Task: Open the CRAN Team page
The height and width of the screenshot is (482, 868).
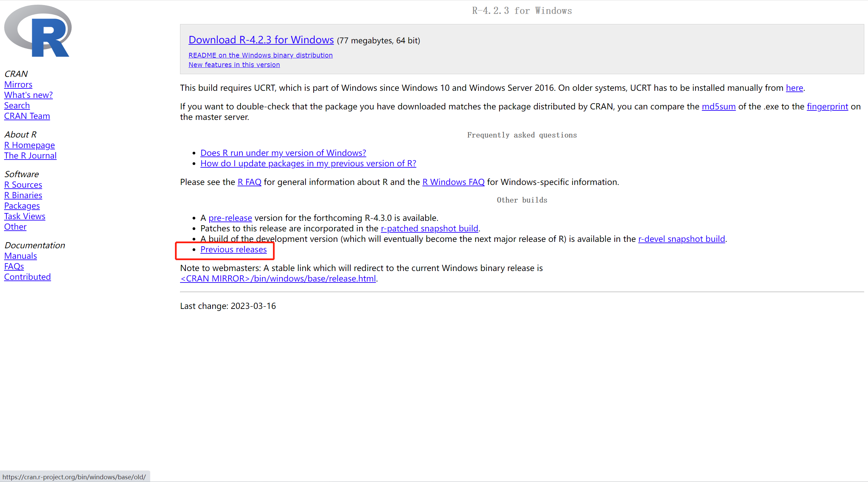Action: (27, 116)
